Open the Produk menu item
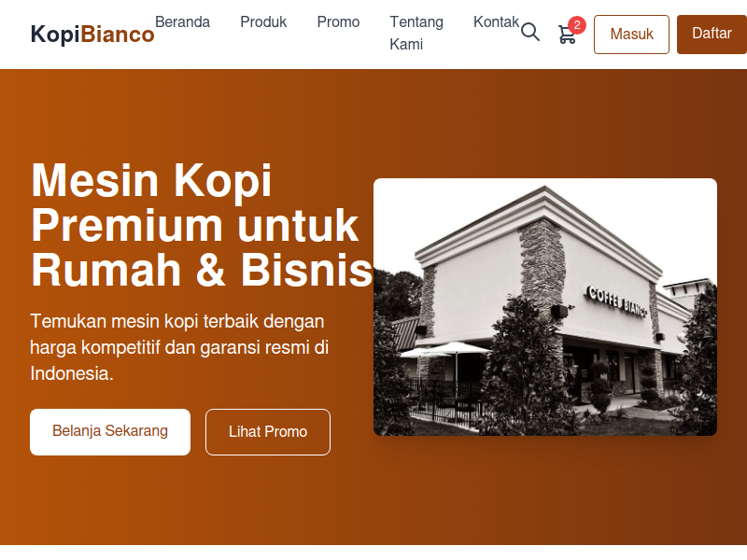The image size is (747, 560). (x=263, y=21)
